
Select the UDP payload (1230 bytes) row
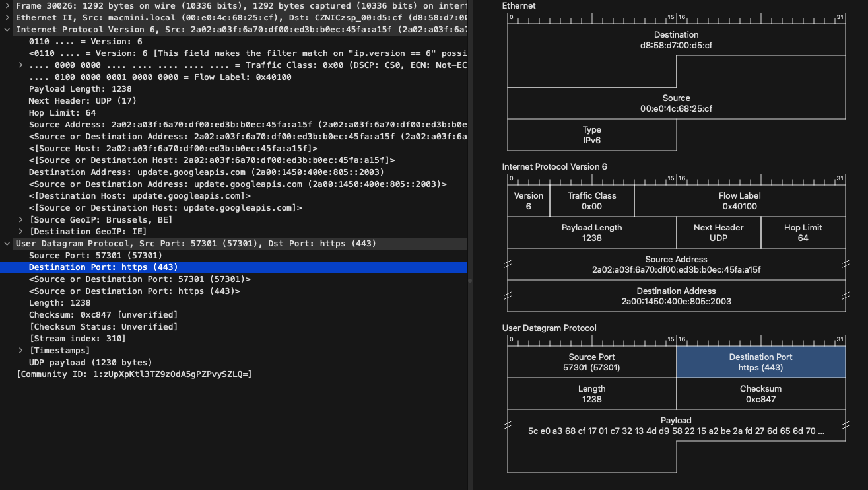[90, 362]
